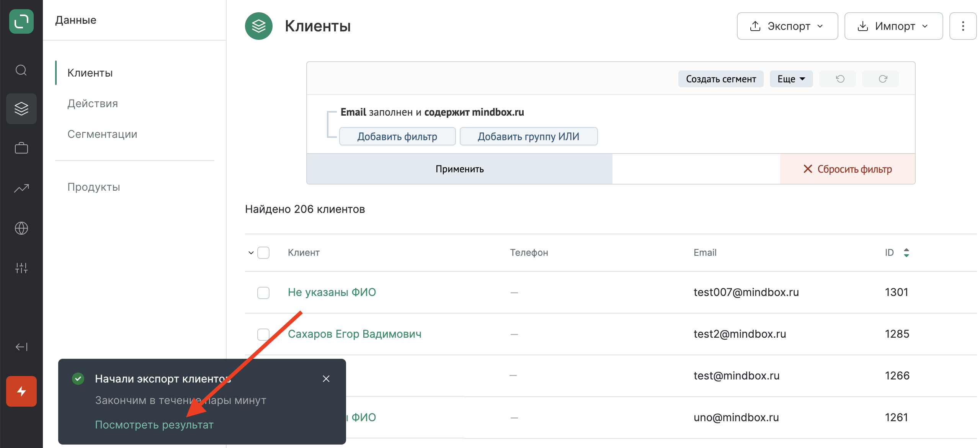This screenshot has height=448, width=980.
Task: Open the Экспорт dropdown
Action: pyautogui.click(x=787, y=26)
